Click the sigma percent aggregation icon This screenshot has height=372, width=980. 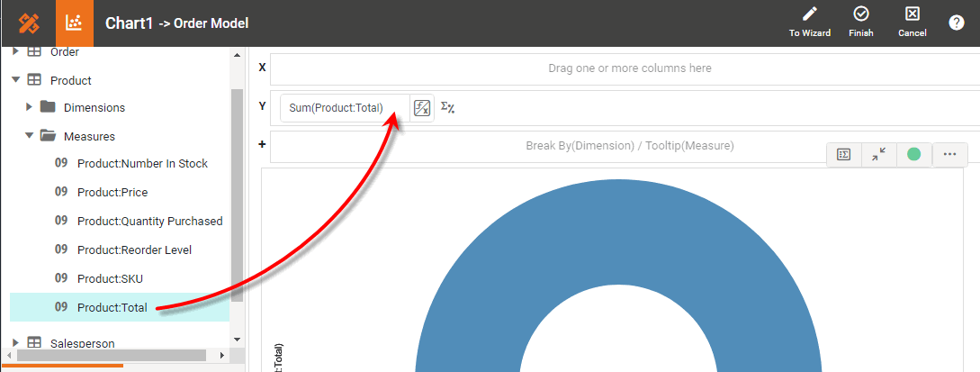pyautogui.click(x=447, y=108)
